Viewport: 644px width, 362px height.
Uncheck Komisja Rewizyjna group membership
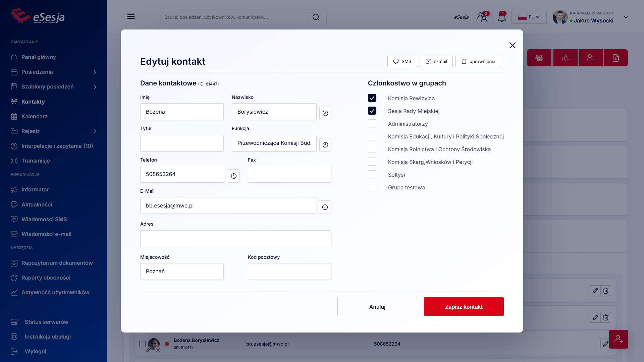point(372,98)
